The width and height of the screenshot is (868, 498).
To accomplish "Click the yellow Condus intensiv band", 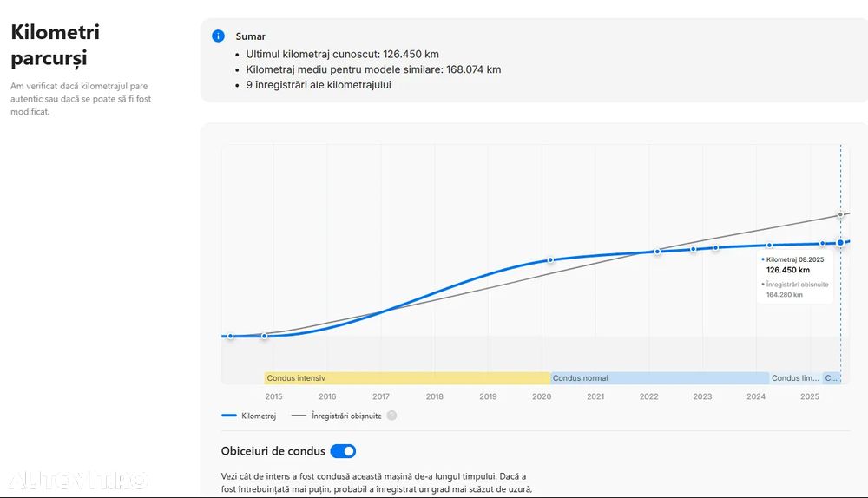I will coord(407,378).
